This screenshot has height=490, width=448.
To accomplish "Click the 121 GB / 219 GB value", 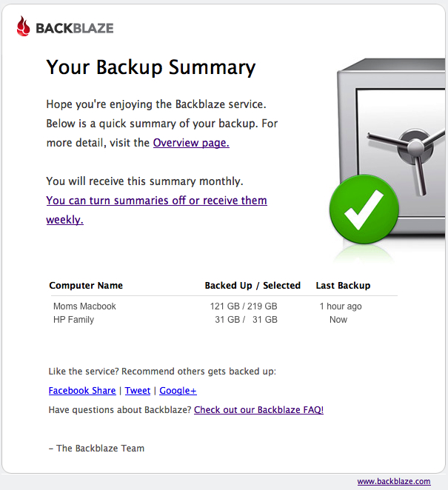I will [x=244, y=306].
